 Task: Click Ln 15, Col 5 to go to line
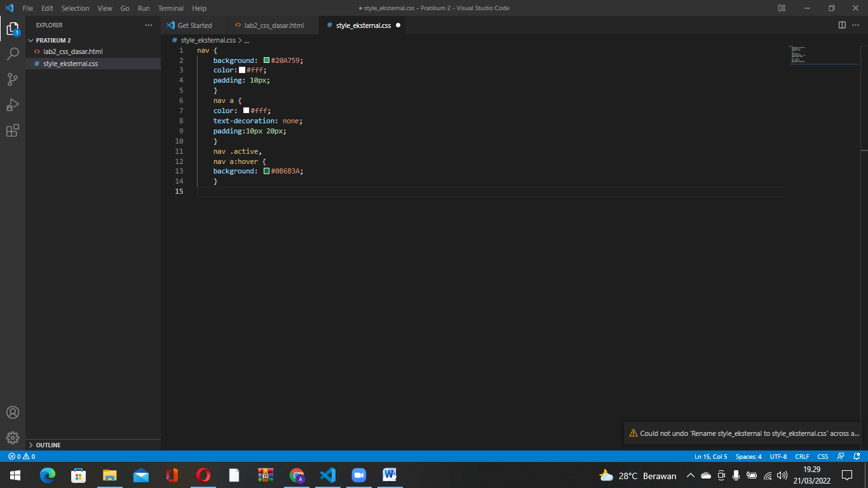pyautogui.click(x=712, y=456)
